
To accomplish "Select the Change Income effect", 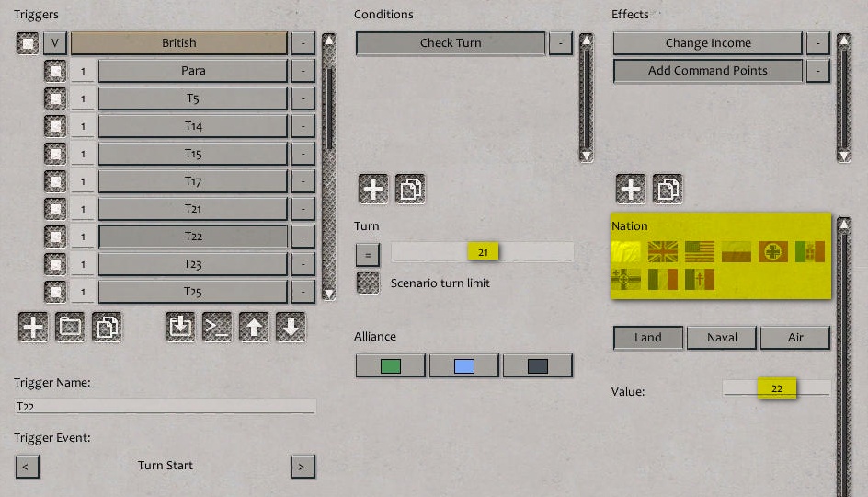I will point(708,43).
